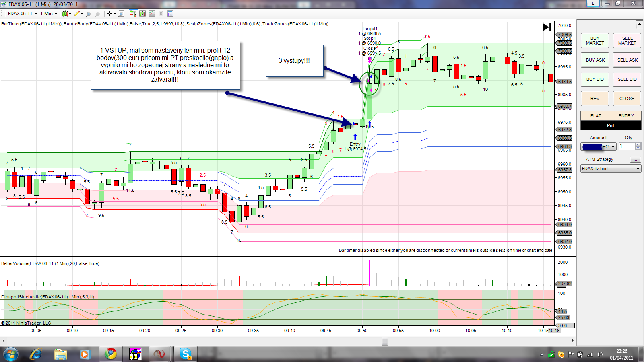Click the SELL BID button

pos(627,79)
